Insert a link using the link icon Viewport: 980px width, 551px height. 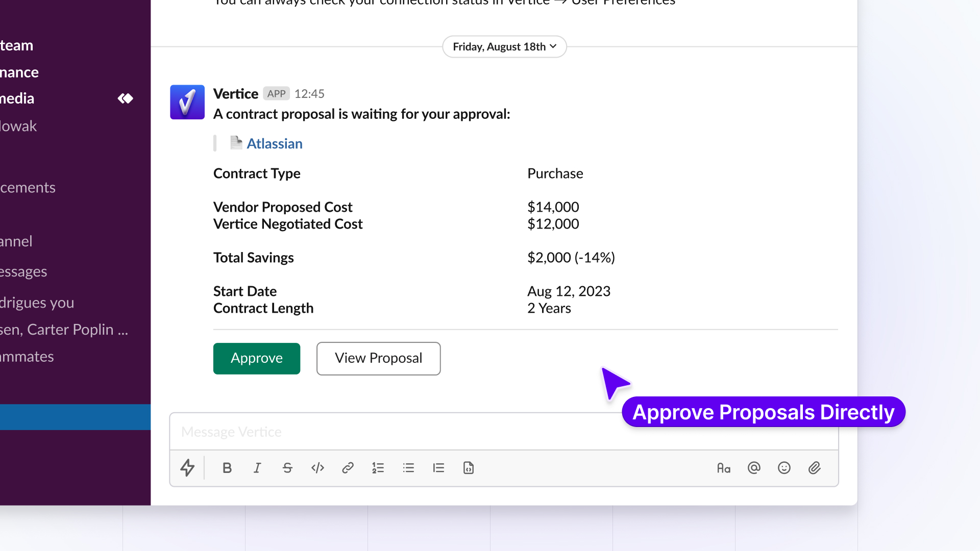coord(348,468)
